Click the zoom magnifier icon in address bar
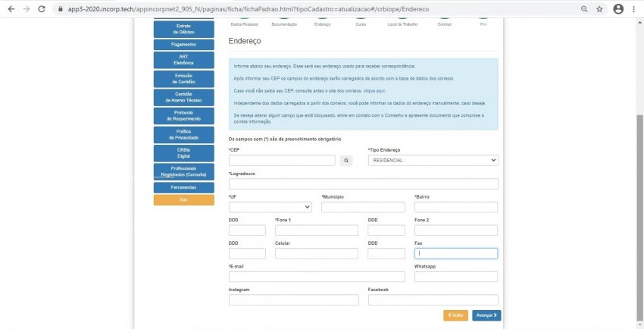Viewport: 644px width, 329px height. tap(584, 9)
